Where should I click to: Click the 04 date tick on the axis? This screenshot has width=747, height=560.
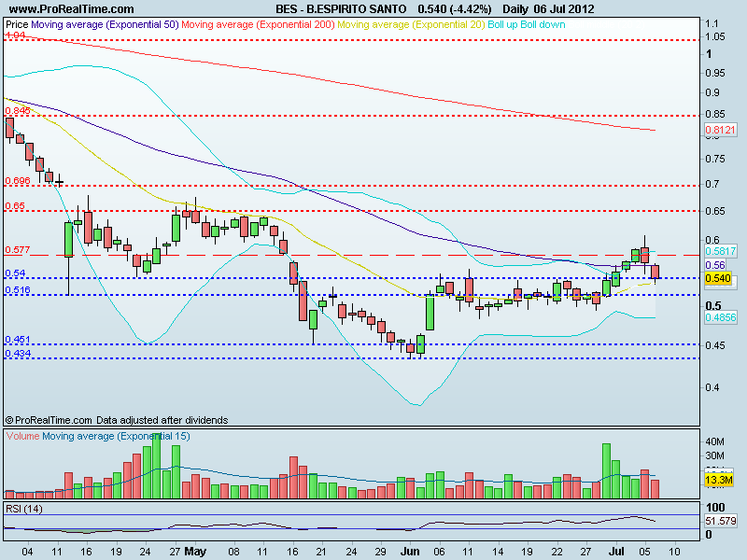(x=27, y=552)
